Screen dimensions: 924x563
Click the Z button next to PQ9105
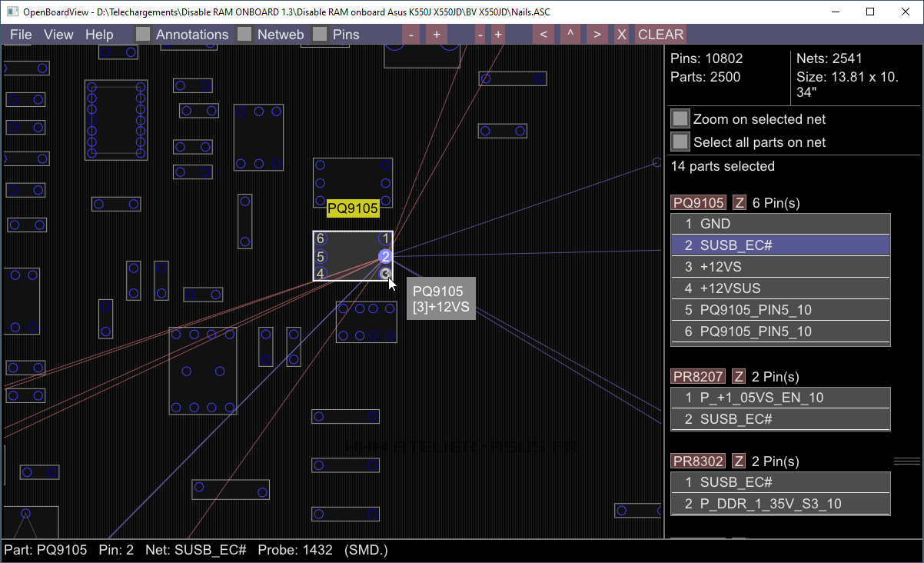coord(739,203)
